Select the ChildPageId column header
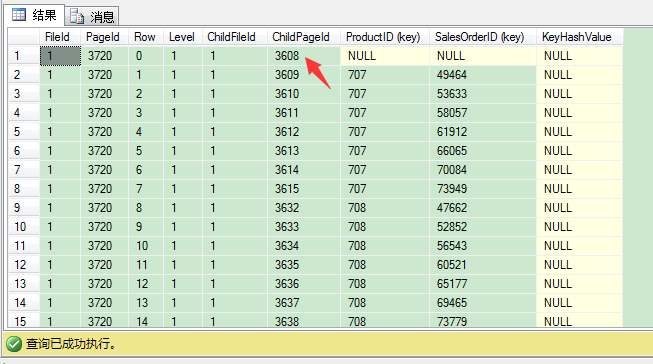Screen dimensions: 653x364 (304, 37)
